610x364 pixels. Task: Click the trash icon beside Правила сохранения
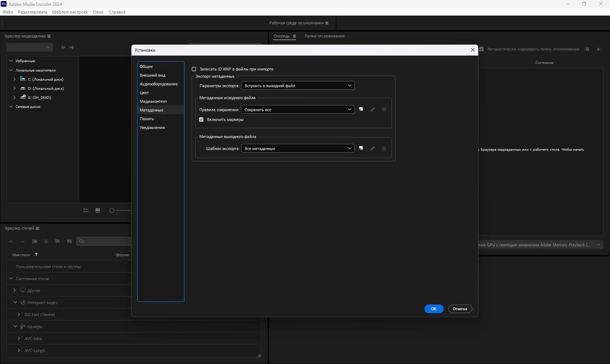[x=384, y=109]
